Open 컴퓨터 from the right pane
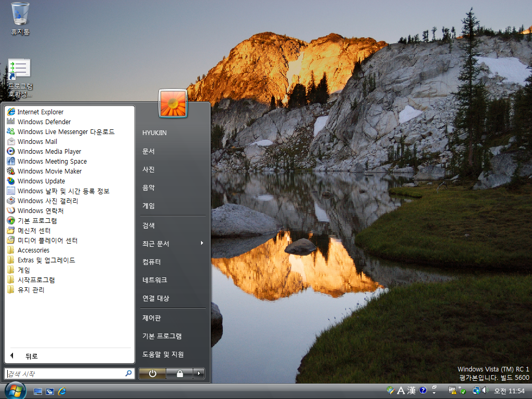532x399 pixels. coord(173,262)
